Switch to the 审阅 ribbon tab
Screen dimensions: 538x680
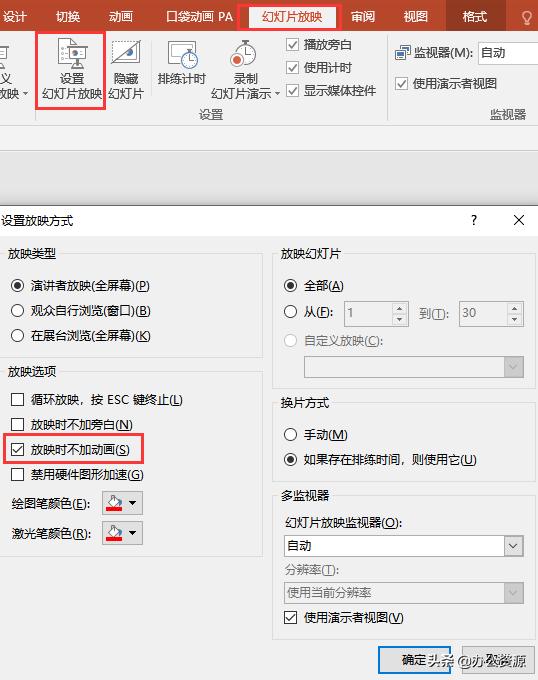[x=363, y=17]
